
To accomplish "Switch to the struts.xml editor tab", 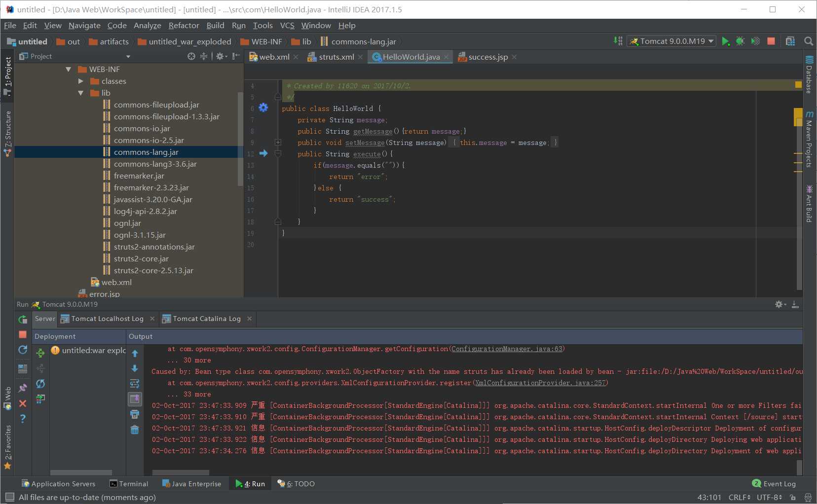I will [336, 57].
